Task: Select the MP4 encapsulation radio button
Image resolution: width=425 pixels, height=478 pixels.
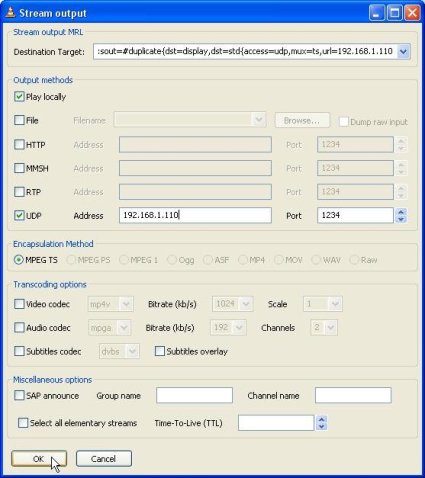Action: [x=243, y=260]
